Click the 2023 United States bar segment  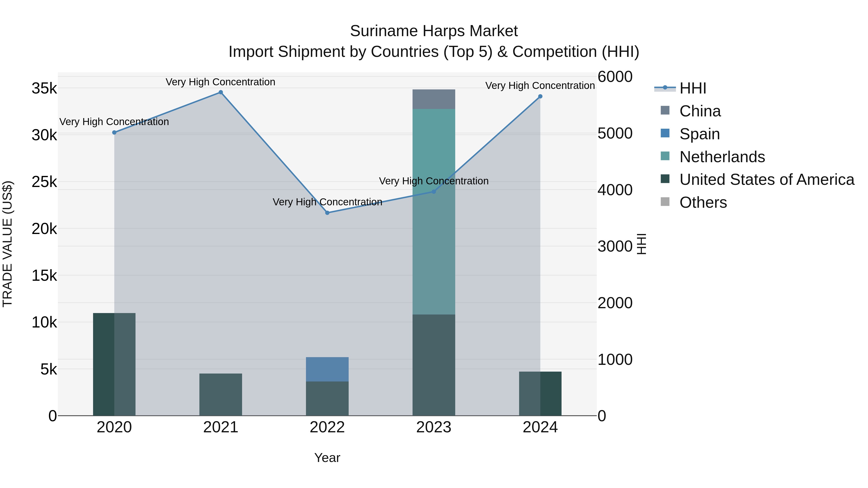click(434, 365)
